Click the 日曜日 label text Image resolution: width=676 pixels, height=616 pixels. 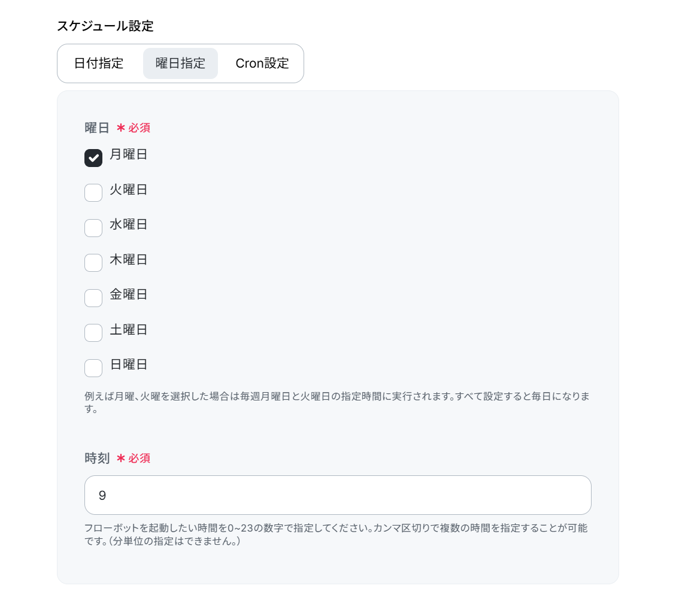(x=129, y=364)
